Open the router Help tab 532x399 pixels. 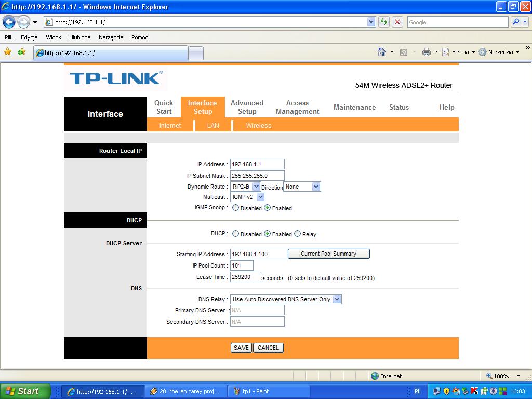tap(447, 107)
